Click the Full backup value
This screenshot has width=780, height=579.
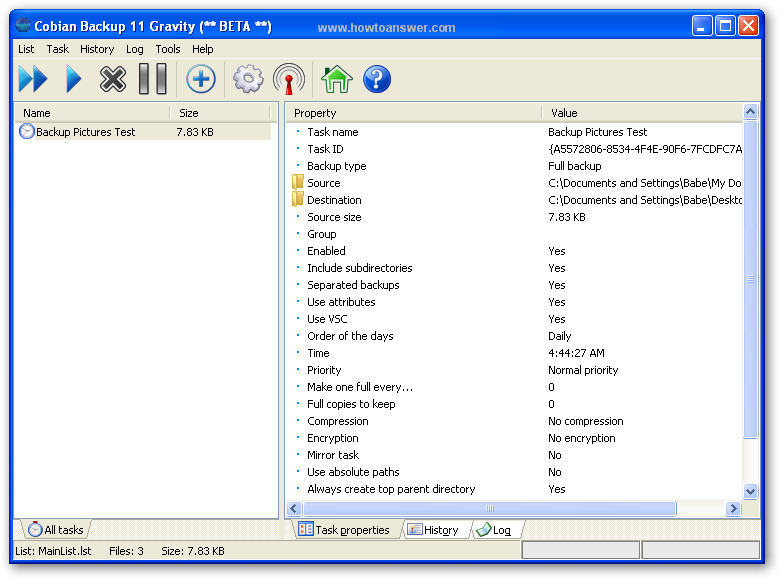click(575, 166)
